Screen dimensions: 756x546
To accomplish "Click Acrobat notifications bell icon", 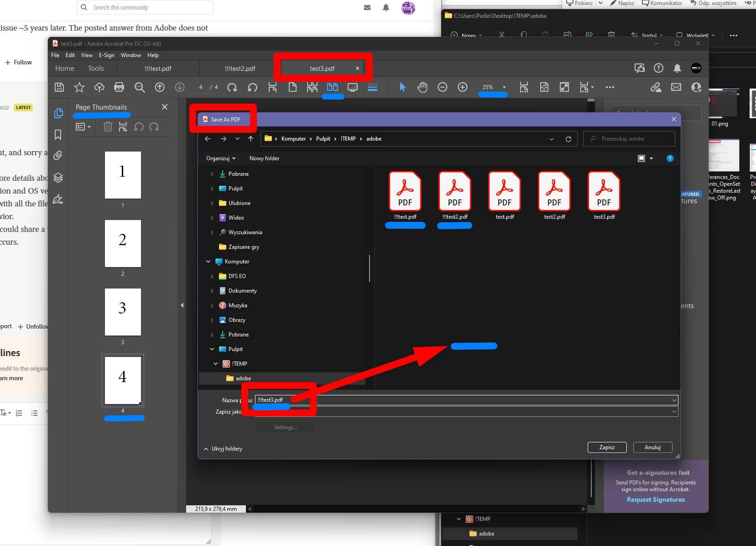I will (x=677, y=68).
